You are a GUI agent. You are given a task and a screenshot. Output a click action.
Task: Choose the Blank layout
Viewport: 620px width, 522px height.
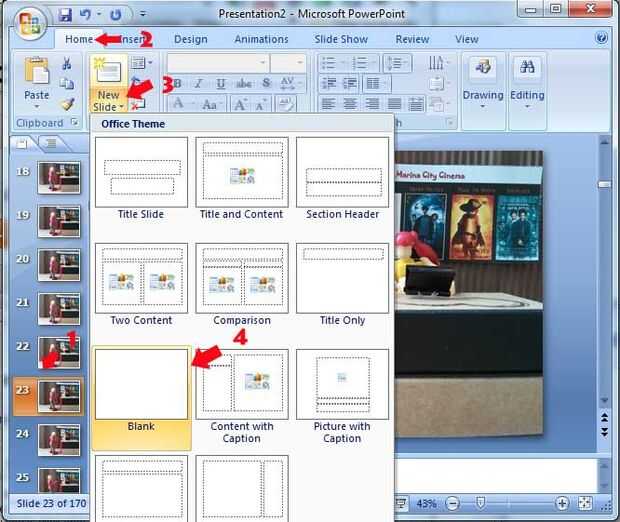coord(141,399)
